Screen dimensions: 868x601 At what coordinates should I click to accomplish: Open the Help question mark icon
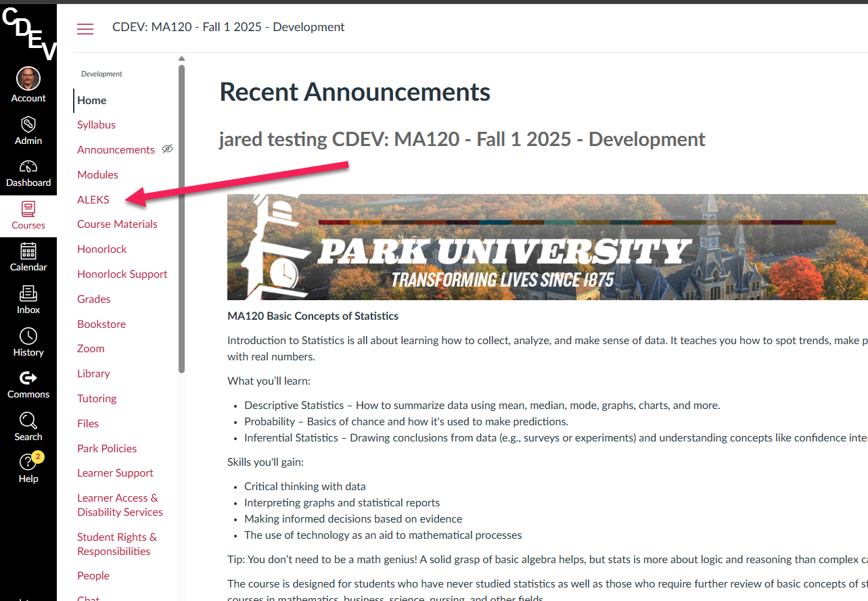[x=27, y=462]
